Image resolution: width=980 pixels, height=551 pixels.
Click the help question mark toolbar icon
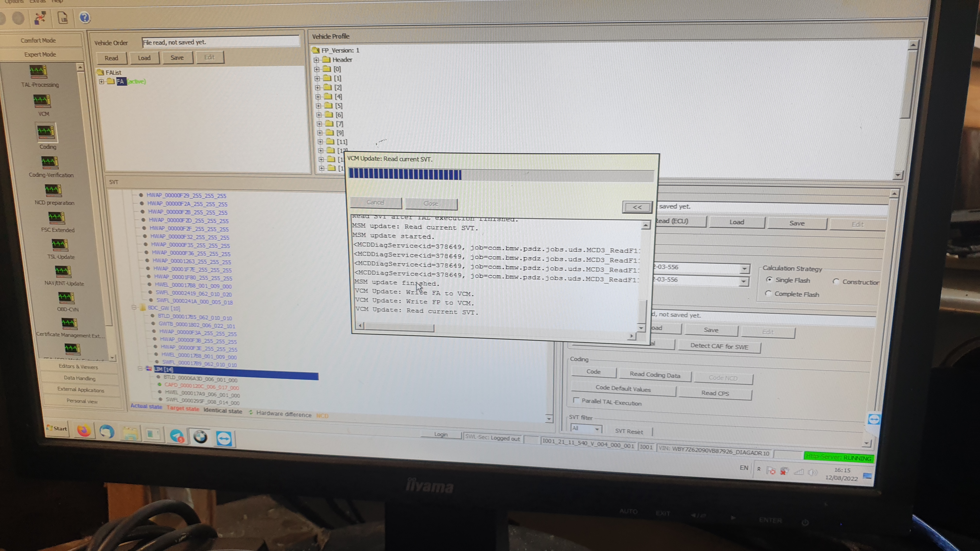point(84,17)
